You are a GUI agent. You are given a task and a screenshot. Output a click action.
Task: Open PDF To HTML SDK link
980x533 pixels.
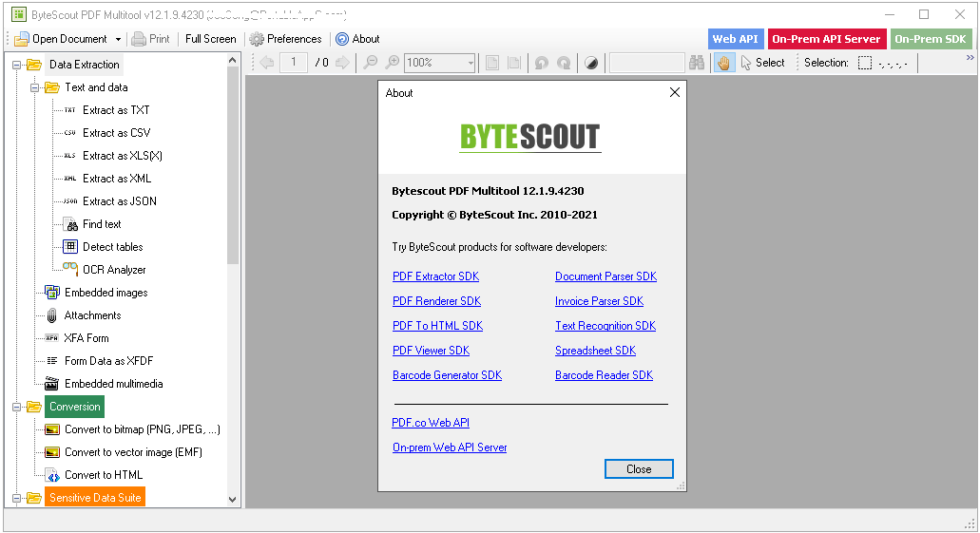pos(437,326)
